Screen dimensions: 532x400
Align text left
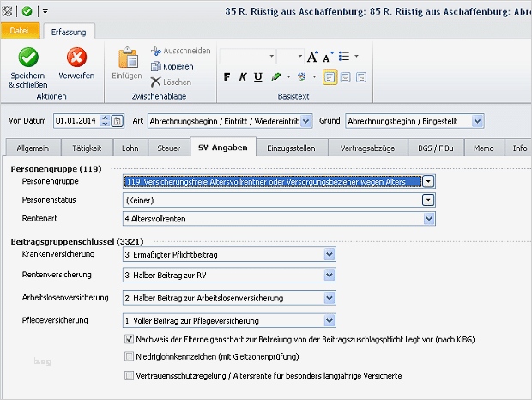[329, 77]
